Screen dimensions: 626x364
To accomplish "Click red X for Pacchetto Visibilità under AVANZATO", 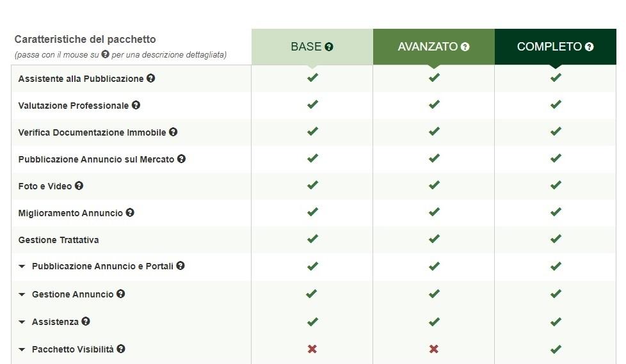I will pos(433,349).
